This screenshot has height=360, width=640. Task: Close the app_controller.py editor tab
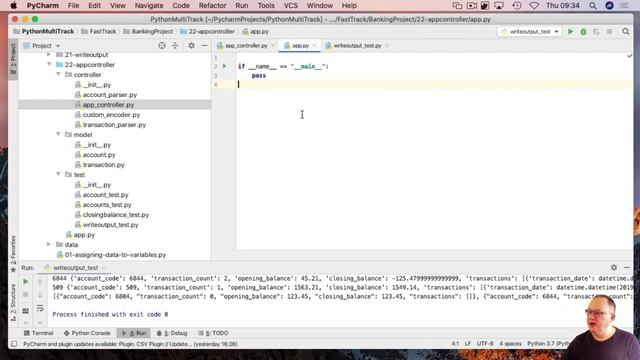273,46
